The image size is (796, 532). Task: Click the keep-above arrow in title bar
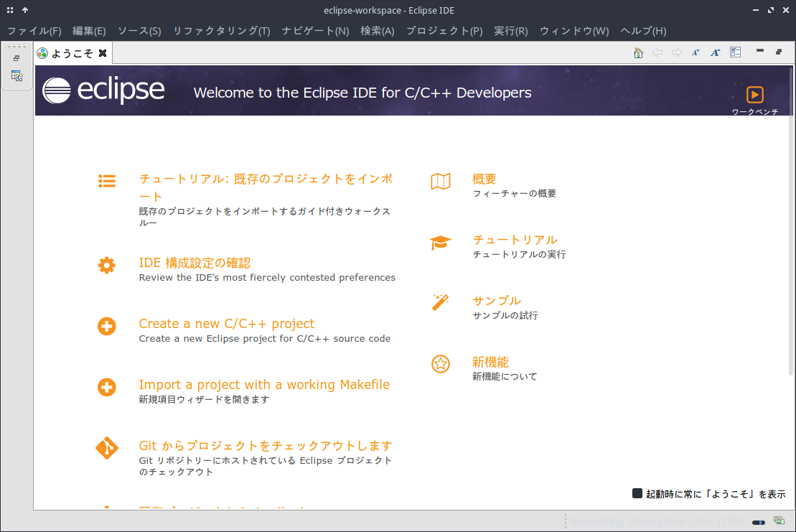point(25,10)
